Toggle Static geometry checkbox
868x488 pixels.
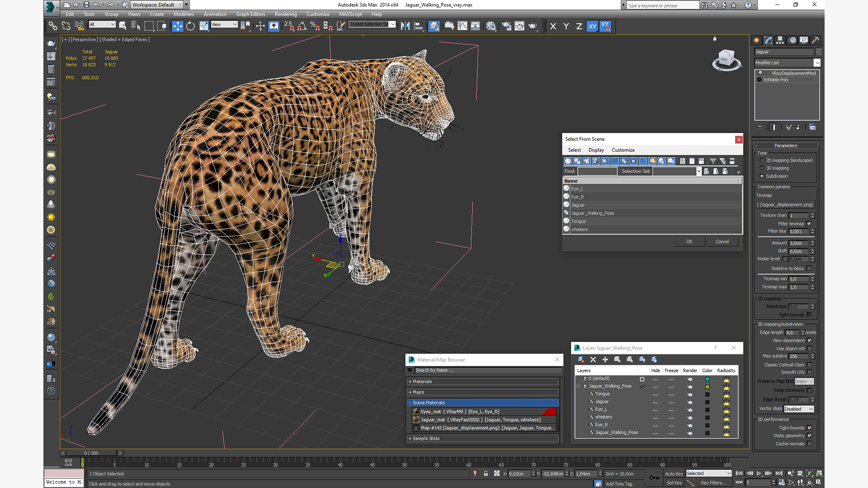pos(809,436)
